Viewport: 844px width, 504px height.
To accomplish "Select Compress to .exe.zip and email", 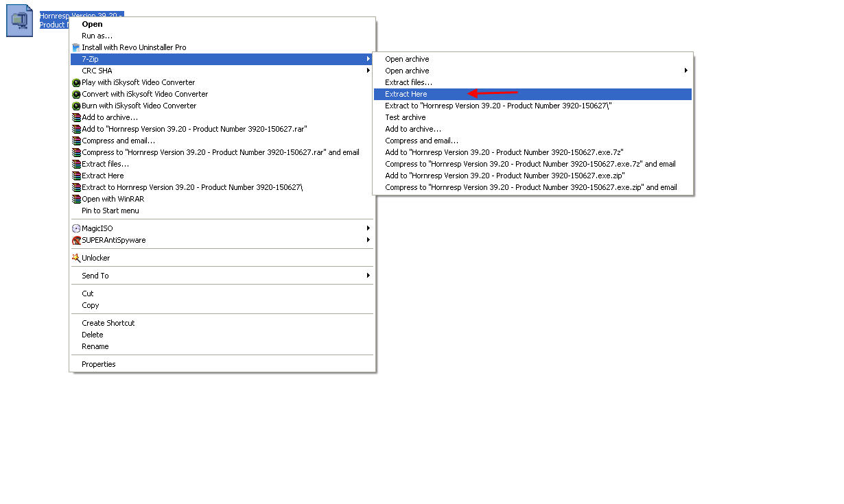I will [x=532, y=187].
